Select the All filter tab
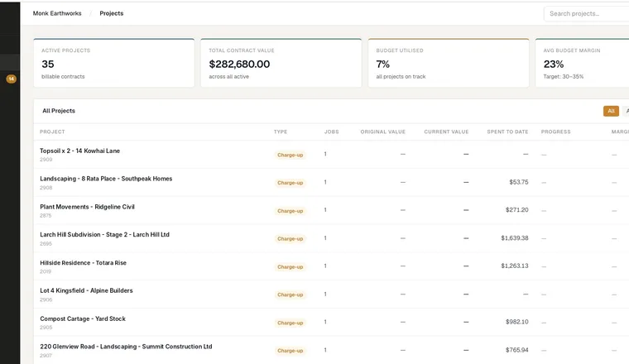The width and height of the screenshot is (629, 364). coord(611,111)
